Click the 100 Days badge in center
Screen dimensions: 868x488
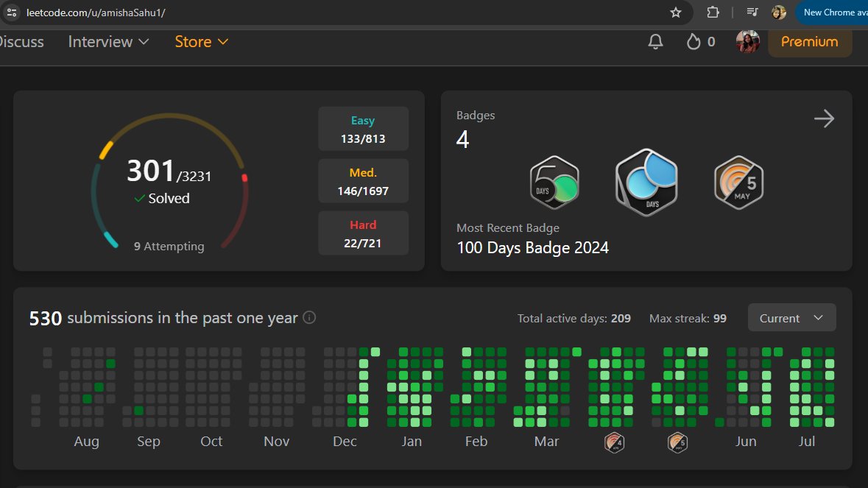[646, 182]
